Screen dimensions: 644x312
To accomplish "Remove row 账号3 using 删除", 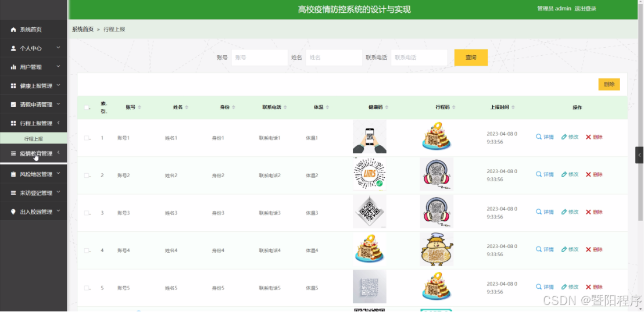I will (x=594, y=212).
